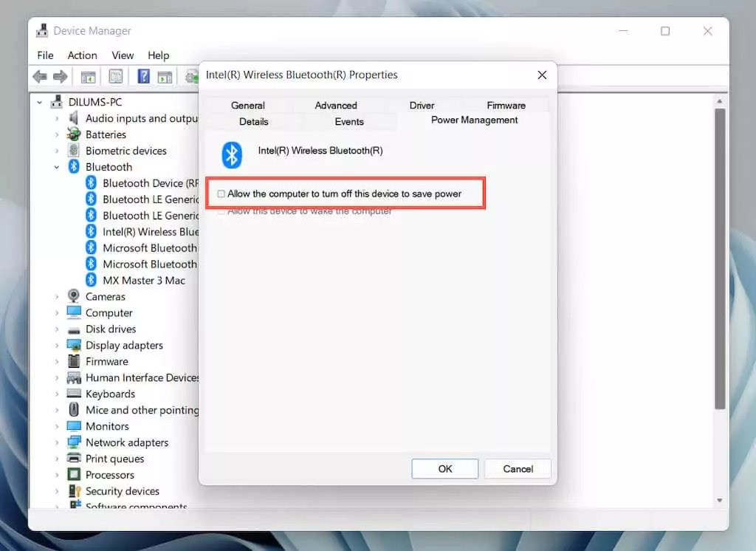Image resolution: width=756 pixels, height=551 pixels.
Task: Click the DILUMS-PC computer icon
Action: (x=56, y=101)
